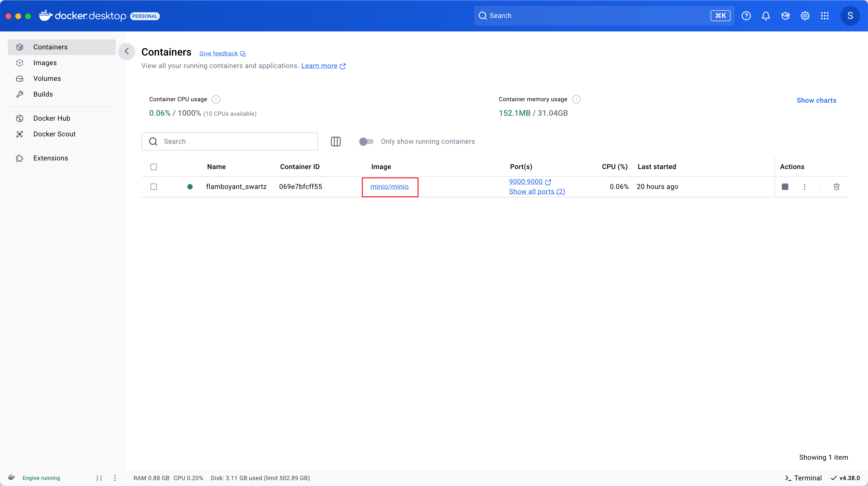Open Docker Hub in the sidebar

[x=62, y=118]
